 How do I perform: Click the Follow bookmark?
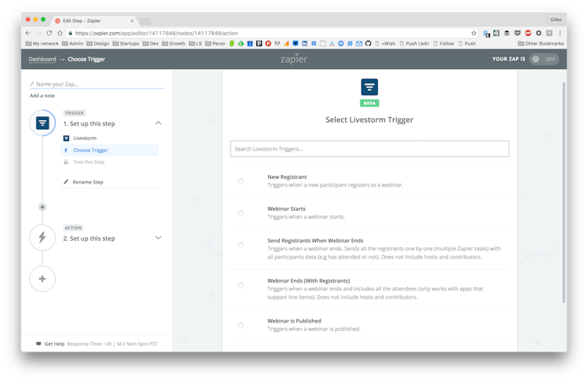tap(443, 43)
